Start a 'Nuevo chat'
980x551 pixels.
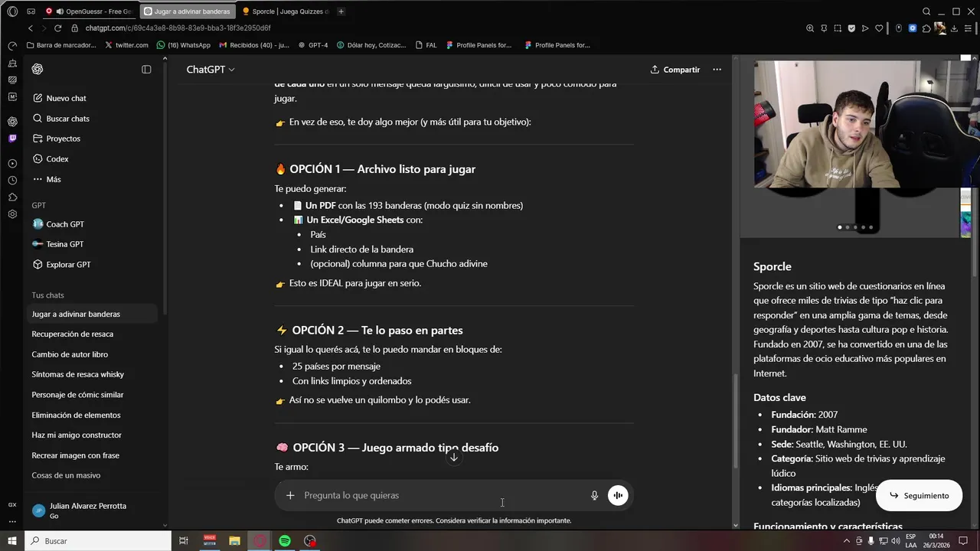point(90,98)
